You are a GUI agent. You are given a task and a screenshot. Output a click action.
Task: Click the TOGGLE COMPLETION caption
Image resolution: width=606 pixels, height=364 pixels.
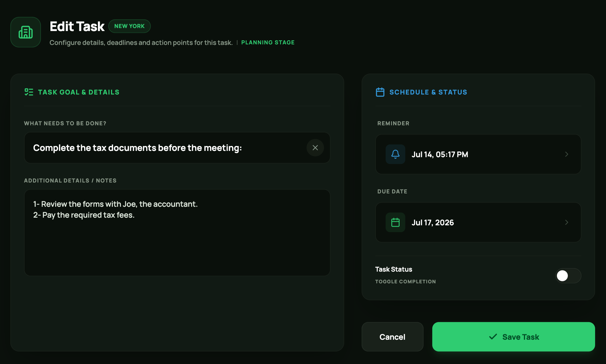click(405, 282)
